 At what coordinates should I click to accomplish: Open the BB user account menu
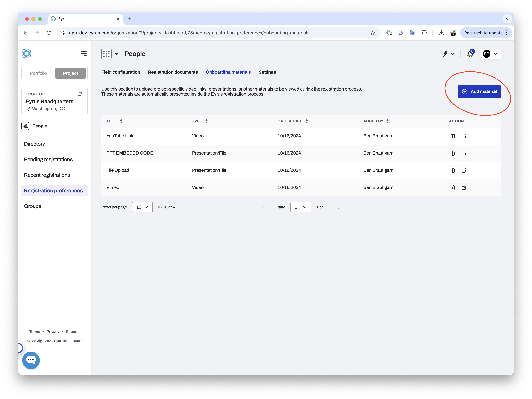click(490, 54)
